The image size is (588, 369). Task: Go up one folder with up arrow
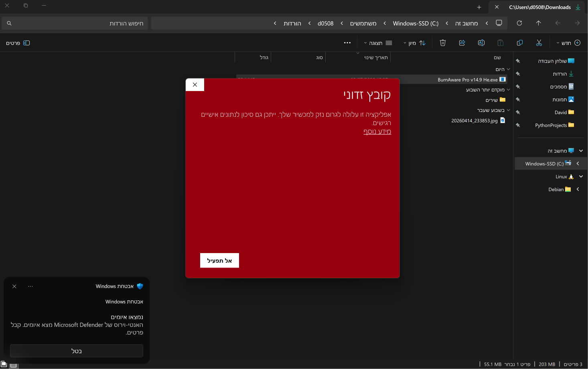539,23
